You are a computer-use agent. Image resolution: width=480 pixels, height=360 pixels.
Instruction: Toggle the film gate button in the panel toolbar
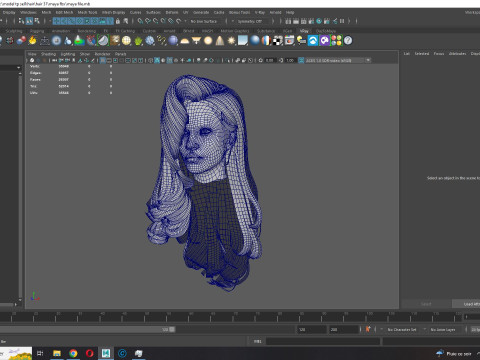click(x=109, y=60)
